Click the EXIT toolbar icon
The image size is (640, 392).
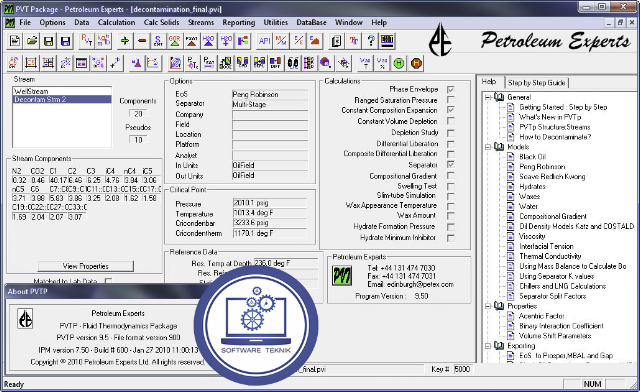(x=387, y=41)
